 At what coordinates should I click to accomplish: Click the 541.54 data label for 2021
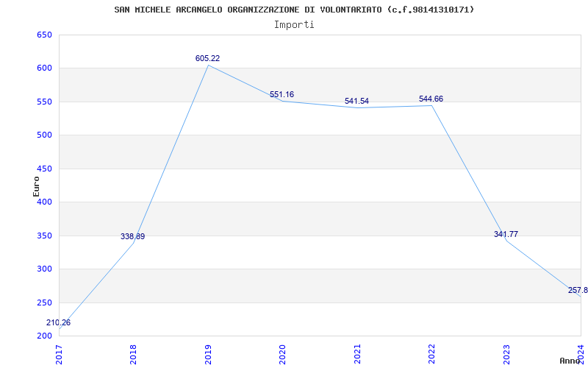coord(356,101)
